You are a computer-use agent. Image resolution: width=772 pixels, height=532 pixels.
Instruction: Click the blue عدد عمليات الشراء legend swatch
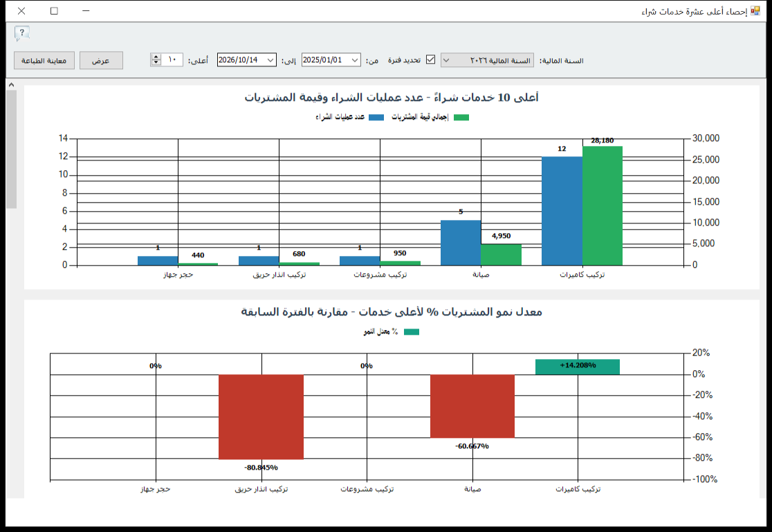point(376,117)
